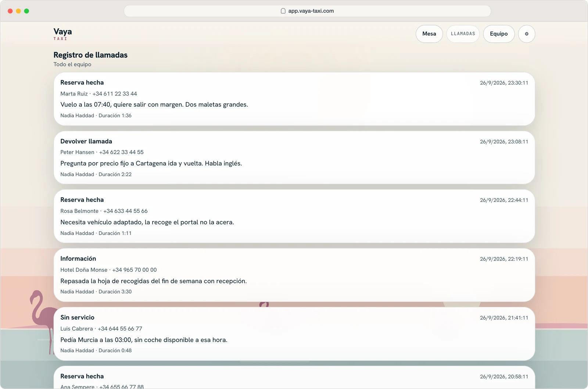
Task: Open the Equipo tab
Action: (499, 34)
